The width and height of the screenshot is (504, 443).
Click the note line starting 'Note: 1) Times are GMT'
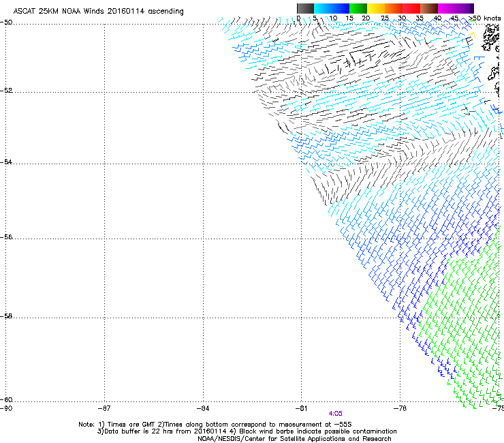pos(215,425)
